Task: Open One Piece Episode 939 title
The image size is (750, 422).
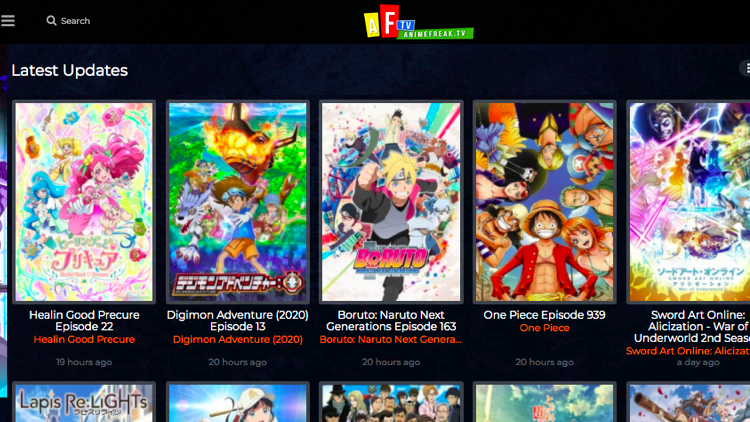Action: [544, 315]
